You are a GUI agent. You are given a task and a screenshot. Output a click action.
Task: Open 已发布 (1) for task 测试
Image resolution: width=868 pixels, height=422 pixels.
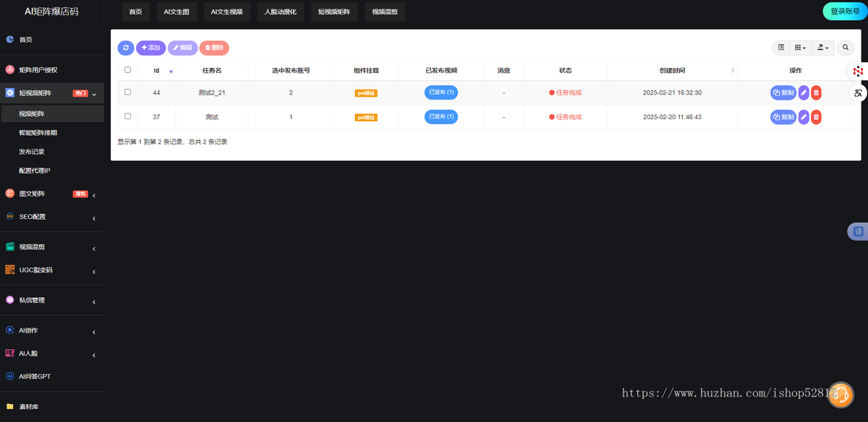[x=441, y=116]
